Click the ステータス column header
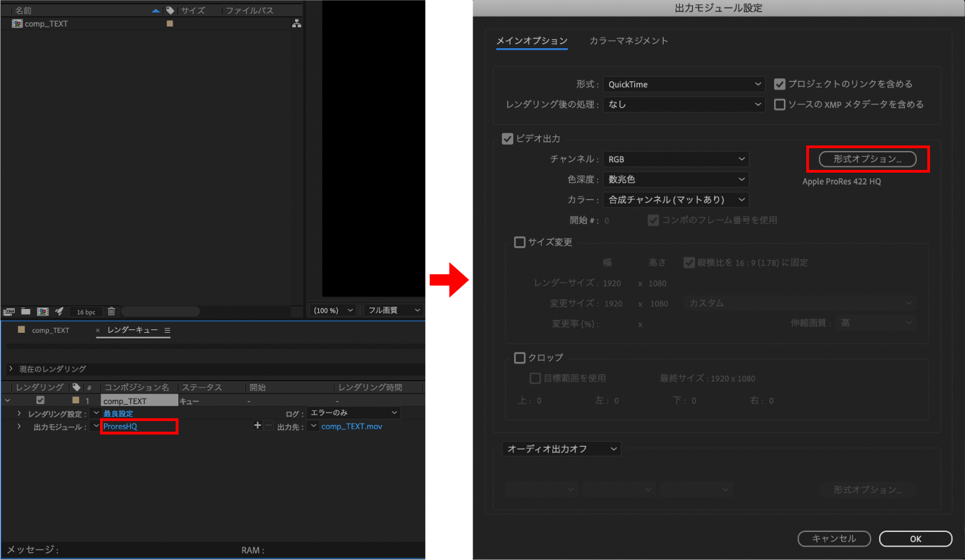Viewport: 965px width, 560px height. tap(202, 387)
